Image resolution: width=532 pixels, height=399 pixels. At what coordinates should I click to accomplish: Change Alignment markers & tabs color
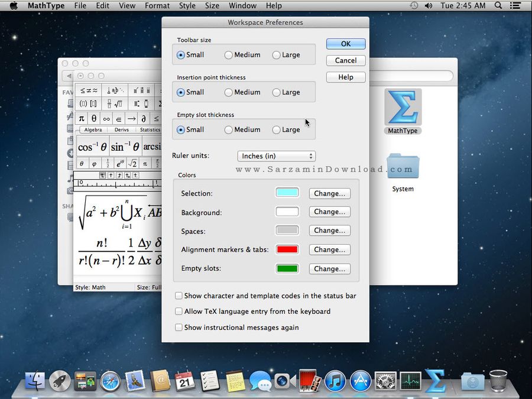[x=329, y=249]
